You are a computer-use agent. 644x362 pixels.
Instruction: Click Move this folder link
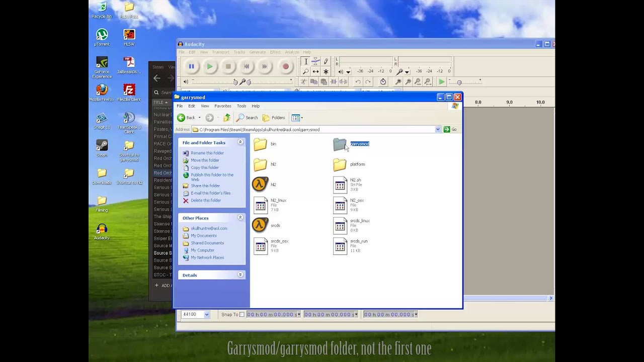click(x=204, y=160)
